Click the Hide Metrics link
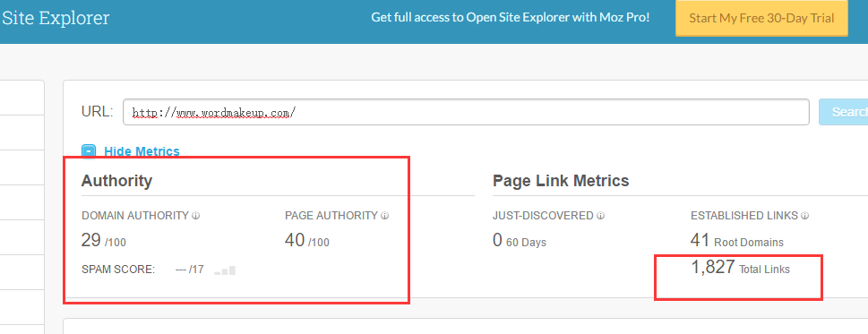The width and height of the screenshot is (868, 334). (x=142, y=151)
